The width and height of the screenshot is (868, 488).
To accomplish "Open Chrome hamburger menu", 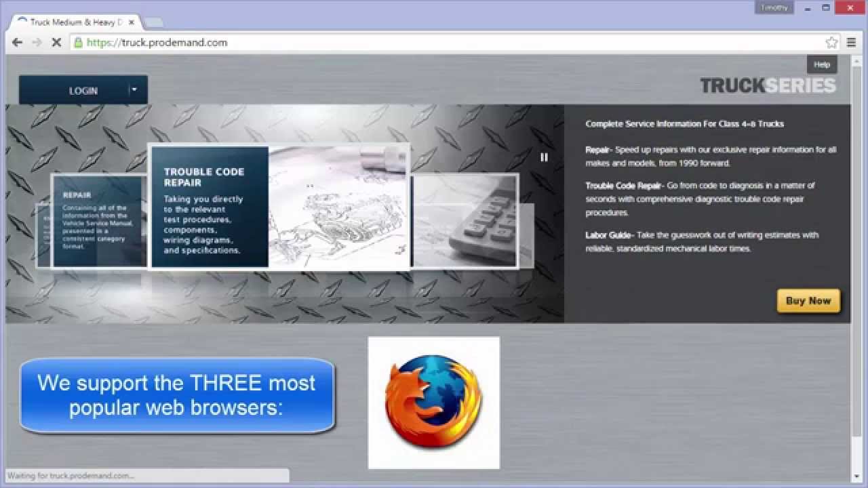I will click(x=851, y=42).
